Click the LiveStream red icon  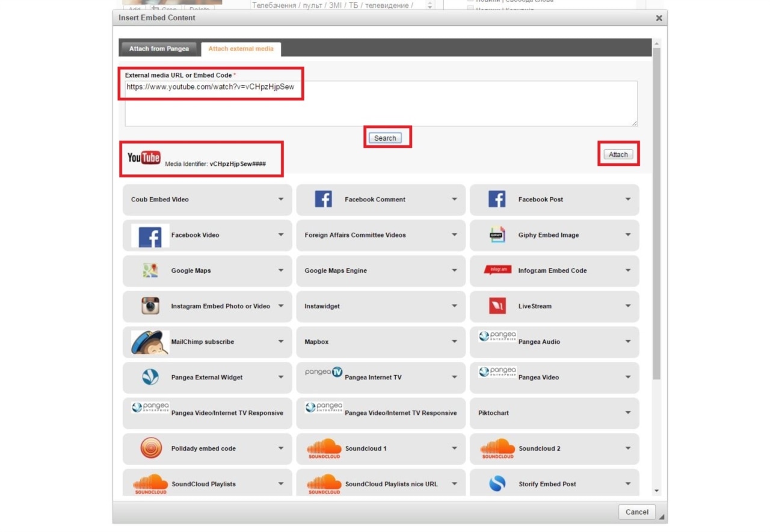[497, 306]
